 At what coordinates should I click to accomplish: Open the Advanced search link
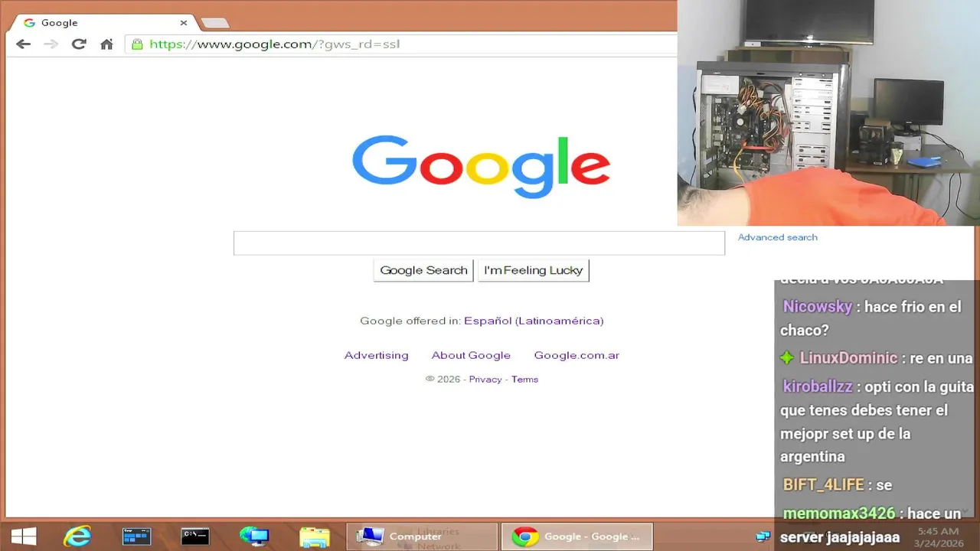point(777,237)
